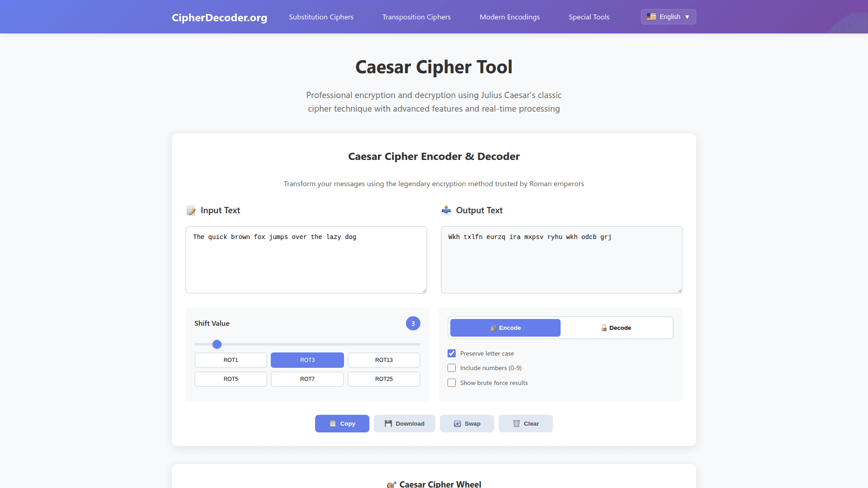Viewport: 868px width, 488px height.
Task: Click the Copy icon button to copy output
Action: click(332, 423)
